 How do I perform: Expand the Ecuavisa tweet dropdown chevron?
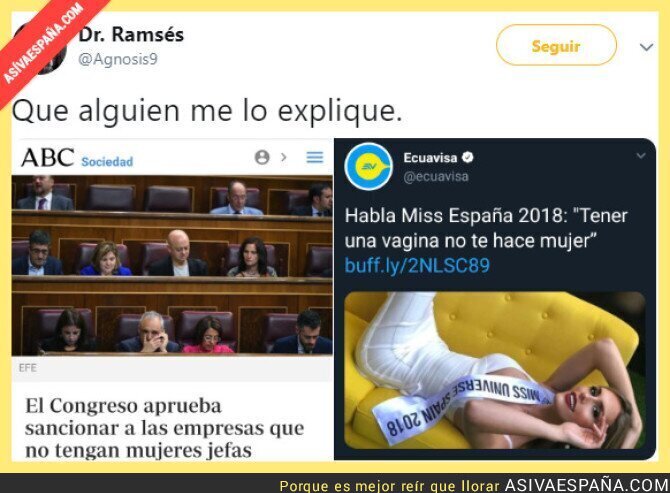[641, 156]
